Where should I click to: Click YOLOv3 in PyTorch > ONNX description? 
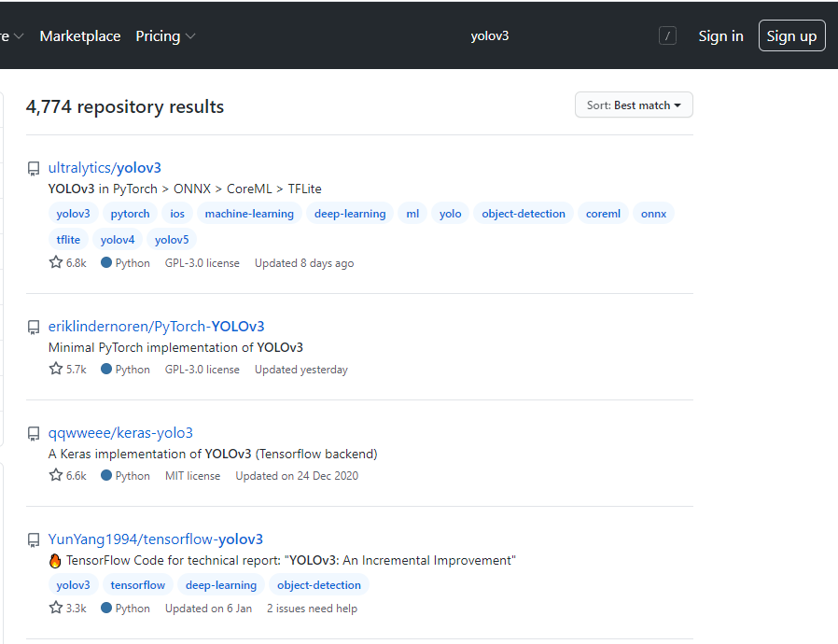185,189
